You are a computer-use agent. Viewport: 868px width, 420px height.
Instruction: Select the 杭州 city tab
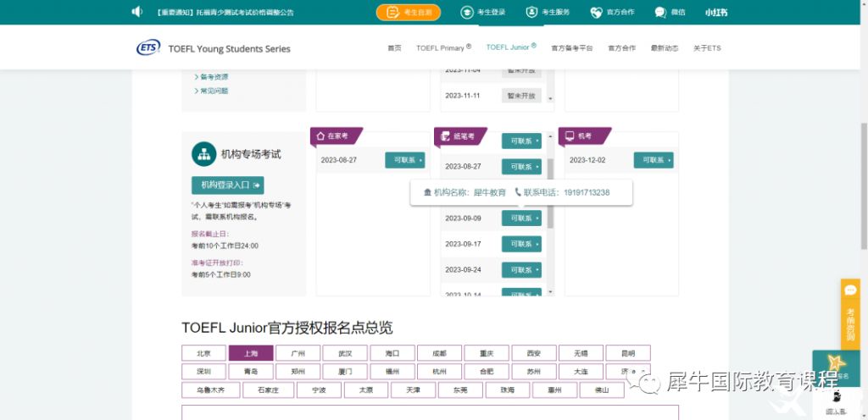coord(440,372)
